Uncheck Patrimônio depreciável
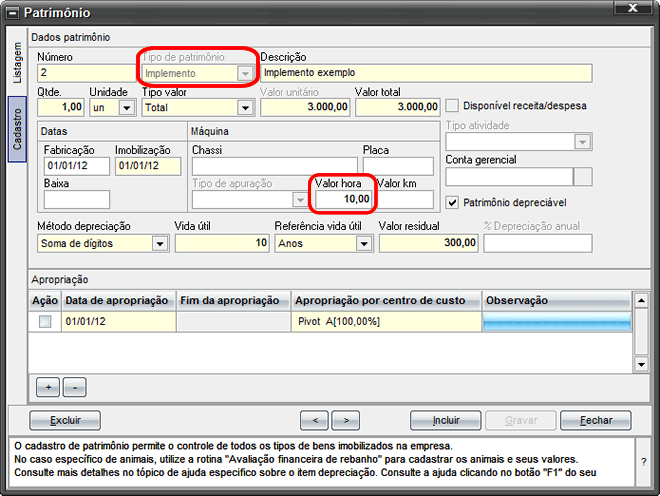This screenshot has width=660, height=496. tap(452, 201)
